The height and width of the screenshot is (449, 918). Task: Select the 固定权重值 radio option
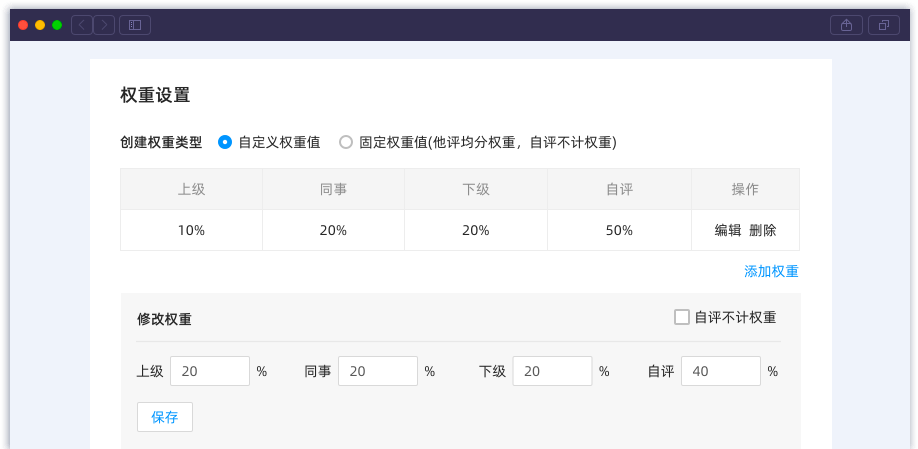pos(346,142)
